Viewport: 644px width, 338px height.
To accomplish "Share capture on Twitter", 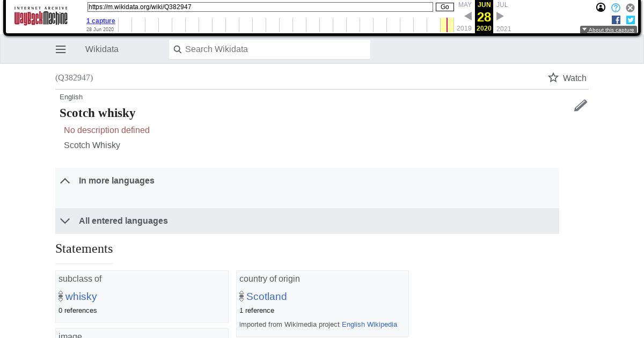I will click(631, 20).
